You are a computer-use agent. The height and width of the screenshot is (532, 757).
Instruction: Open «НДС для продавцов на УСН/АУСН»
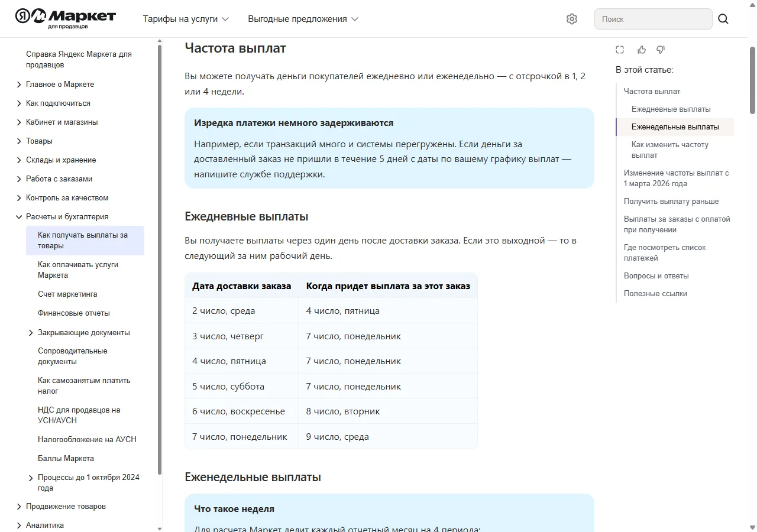point(79,416)
